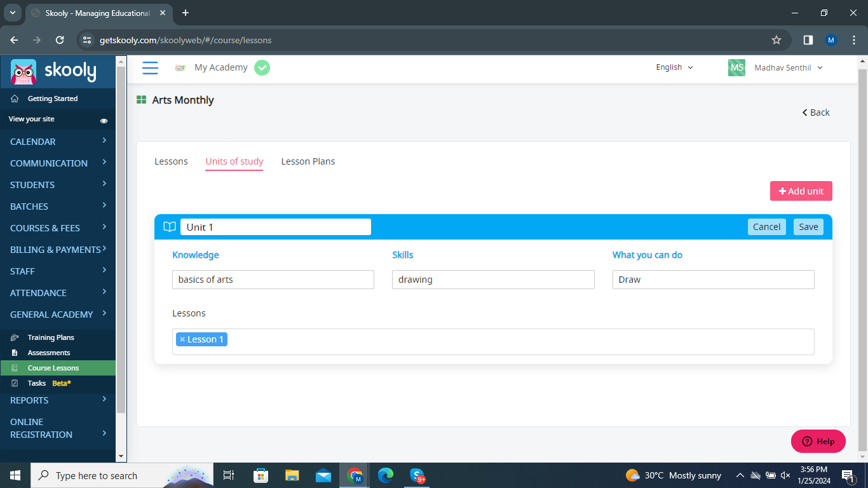This screenshot has height=488, width=868.
Task: Collapse the GENERAL ACADEMY section
Action: click(x=58, y=315)
